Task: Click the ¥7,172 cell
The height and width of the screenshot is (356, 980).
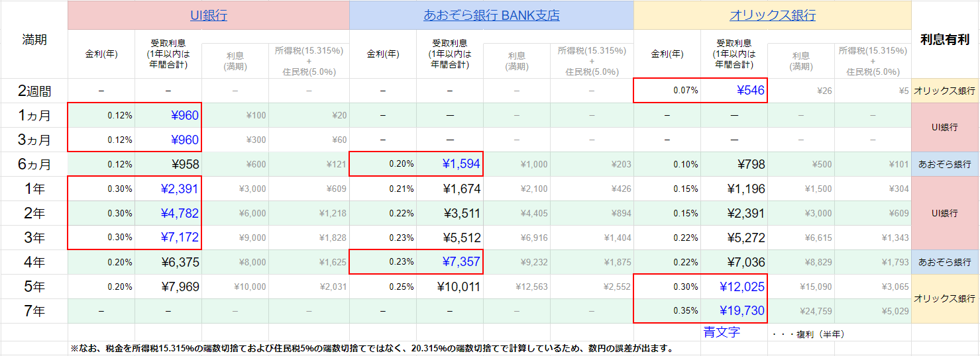Action: 168,238
